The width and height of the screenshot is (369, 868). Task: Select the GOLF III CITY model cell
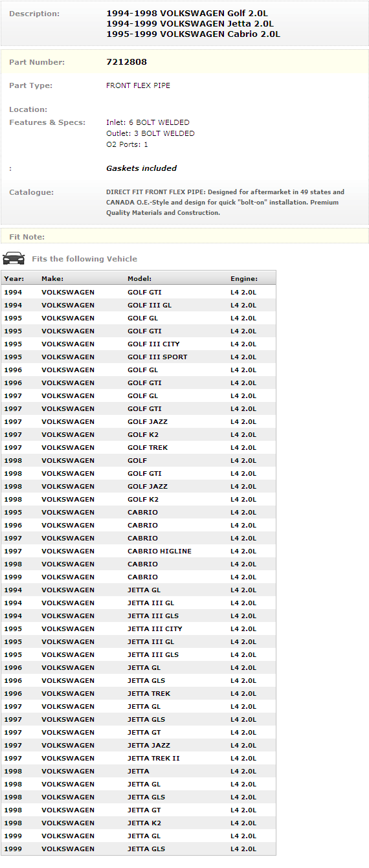pyautogui.click(x=153, y=344)
